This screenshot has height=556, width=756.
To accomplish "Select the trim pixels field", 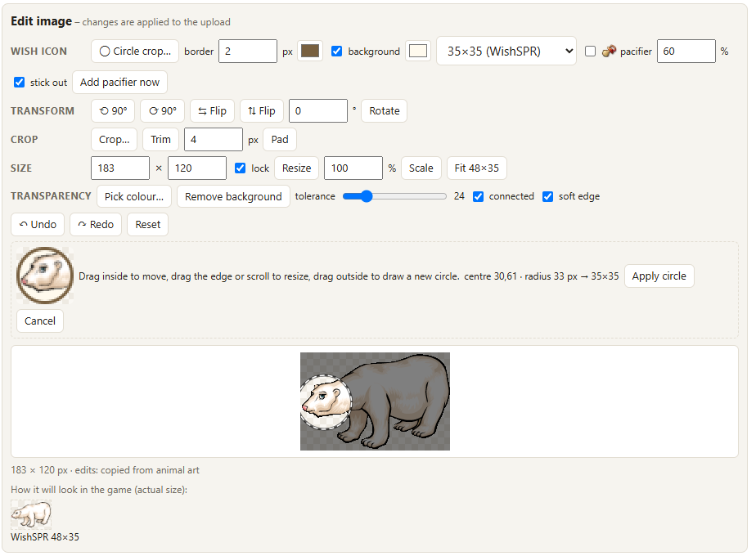I will [x=213, y=140].
